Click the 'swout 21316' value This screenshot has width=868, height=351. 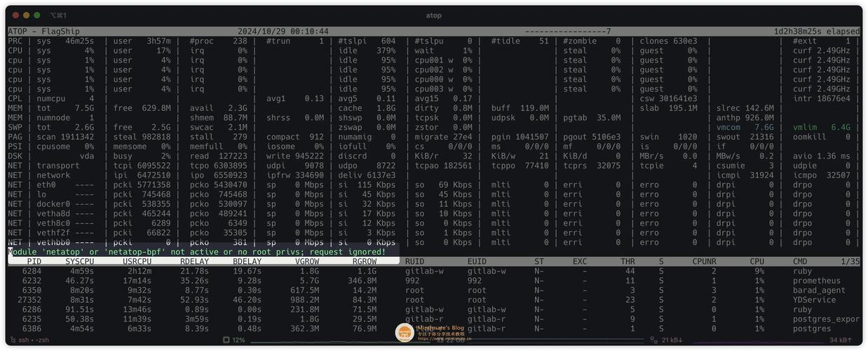tap(745, 137)
